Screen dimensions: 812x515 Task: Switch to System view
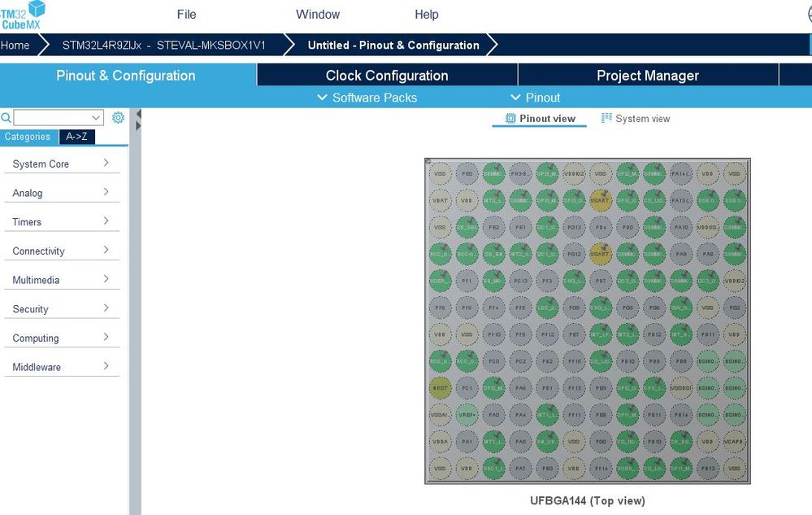(636, 119)
